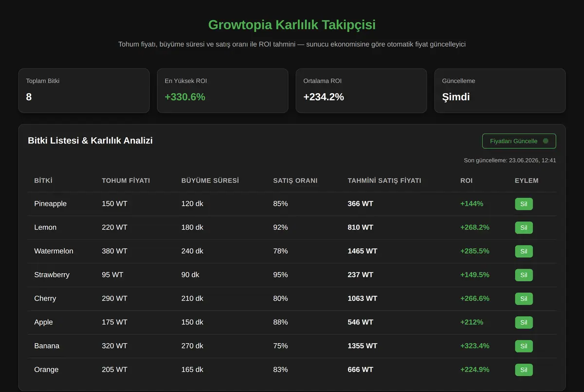Screen dimensions: 584x392
Task: Click the Apple plant name
Action: 43,322
